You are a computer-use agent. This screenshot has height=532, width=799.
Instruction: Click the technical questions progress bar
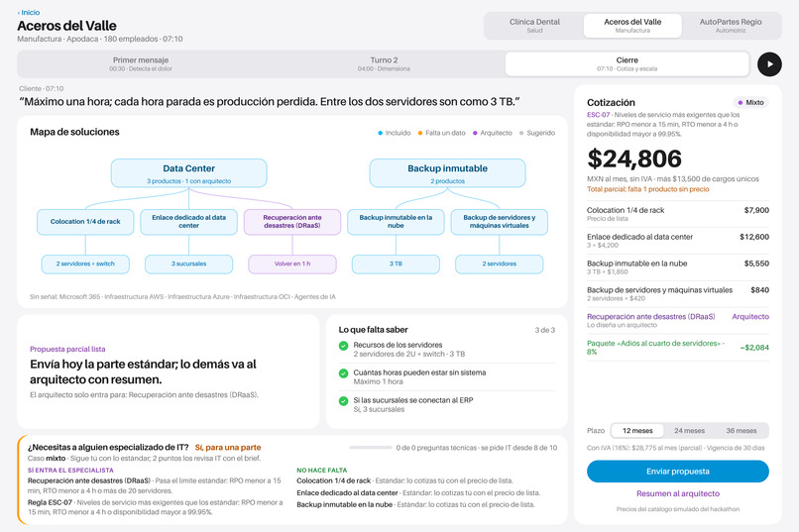coord(371,448)
